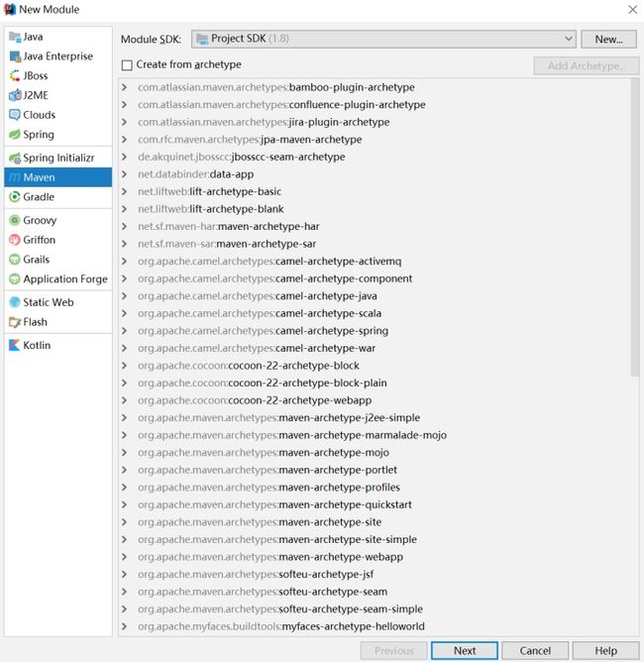This screenshot has height=662, width=644.
Task: Expand confluence-plugin-archetype entry
Action: (124, 105)
